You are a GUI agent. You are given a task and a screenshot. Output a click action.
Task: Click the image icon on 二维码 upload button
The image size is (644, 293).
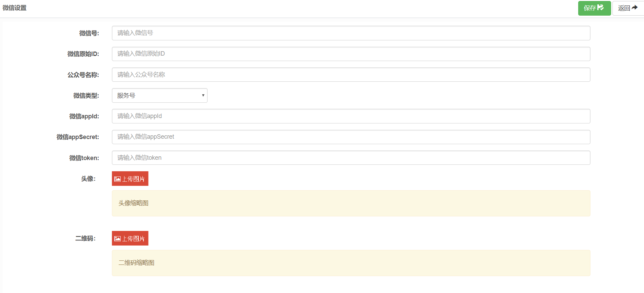tap(118, 239)
